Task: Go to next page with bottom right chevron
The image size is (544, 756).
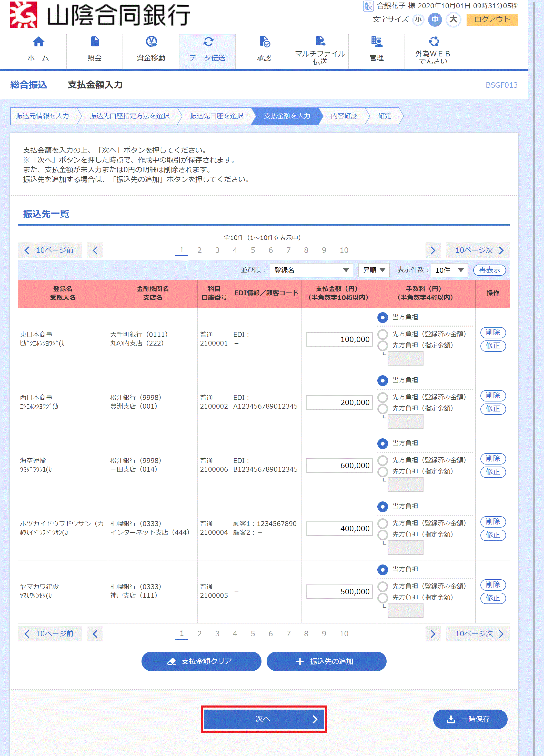Action: pos(433,634)
